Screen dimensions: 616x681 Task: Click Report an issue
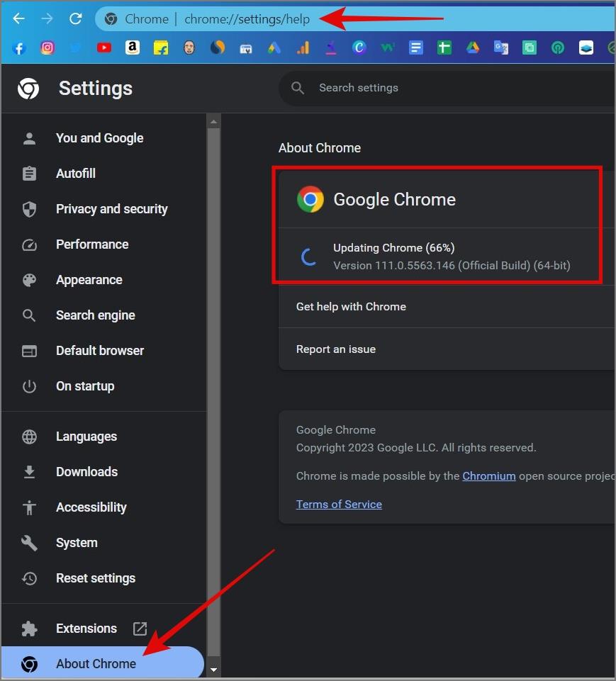click(x=447, y=349)
